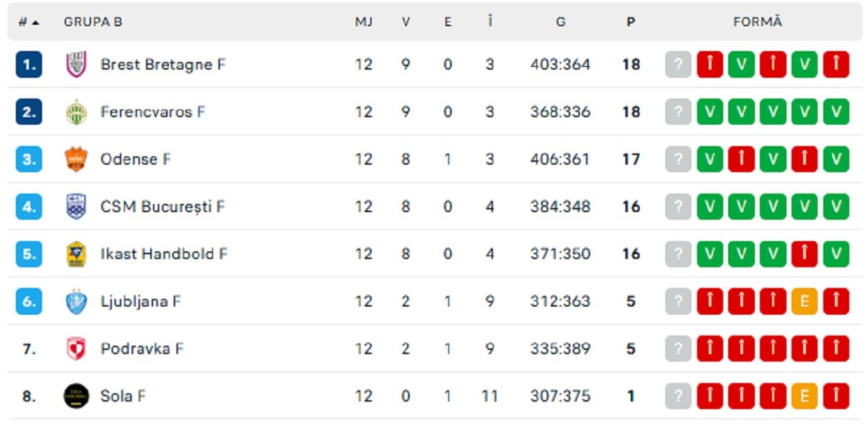The image size is (868, 425).
Task: Click the highlighted position number 1 cell
Action: 28,64
